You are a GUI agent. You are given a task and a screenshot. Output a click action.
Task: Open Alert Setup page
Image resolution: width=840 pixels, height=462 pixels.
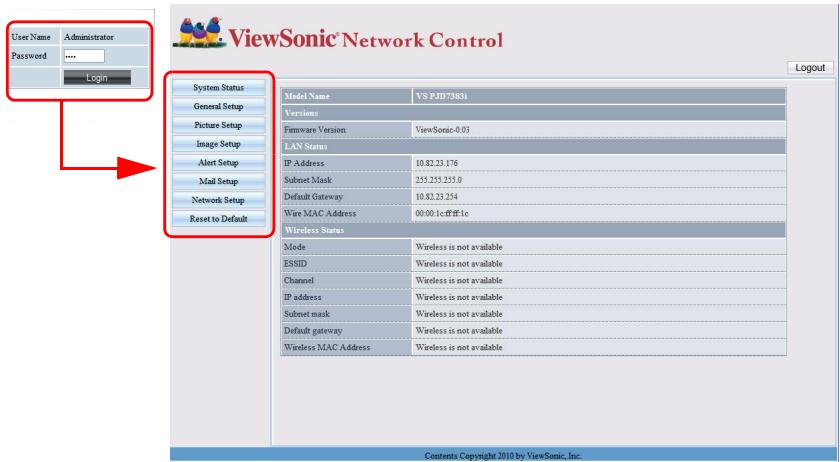[219, 162]
